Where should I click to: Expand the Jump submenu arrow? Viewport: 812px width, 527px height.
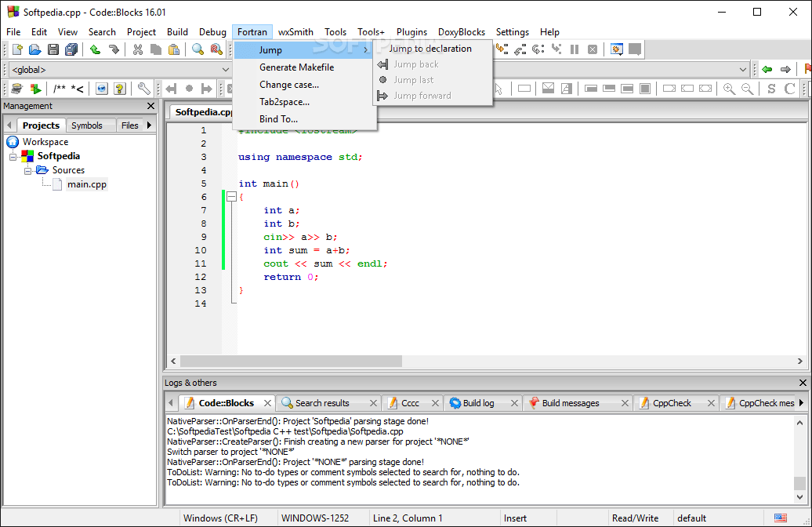click(365, 49)
